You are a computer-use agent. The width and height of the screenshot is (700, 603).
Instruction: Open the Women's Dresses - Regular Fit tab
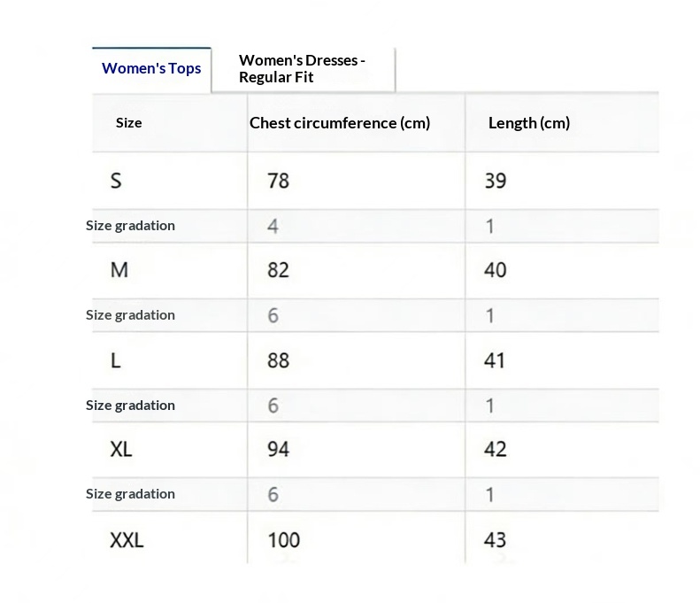(x=302, y=69)
